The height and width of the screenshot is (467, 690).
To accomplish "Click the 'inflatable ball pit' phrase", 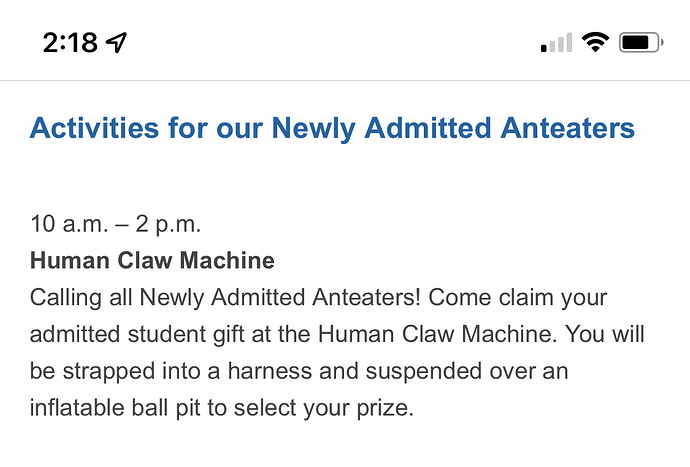I will tap(115, 408).
